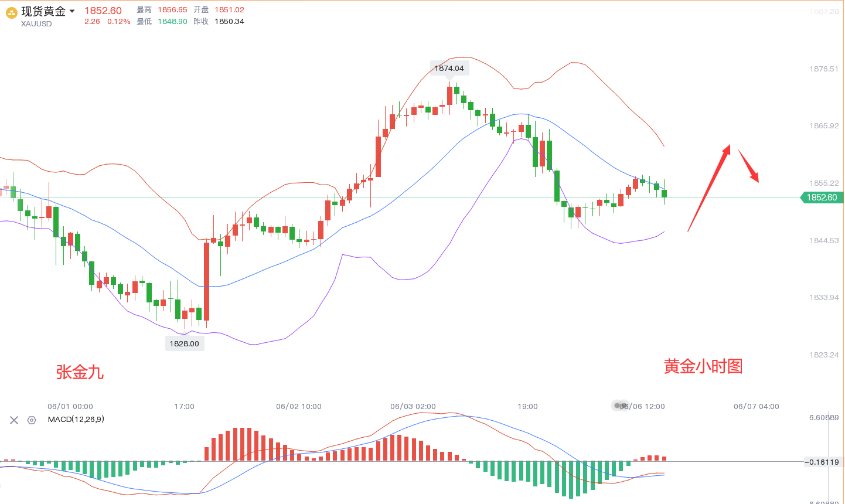Screen dimensions: 845x504
Task: Select the 黄金小时图 text annotation
Action: pos(703,367)
